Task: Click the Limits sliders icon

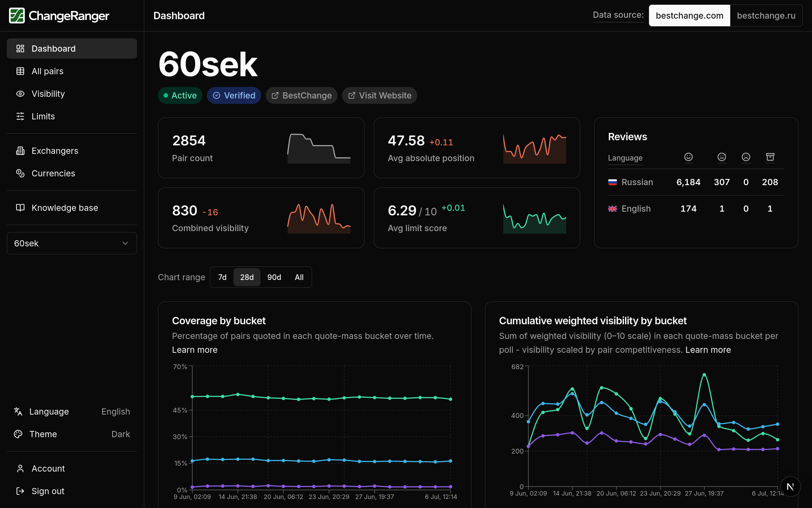Action: (x=20, y=116)
